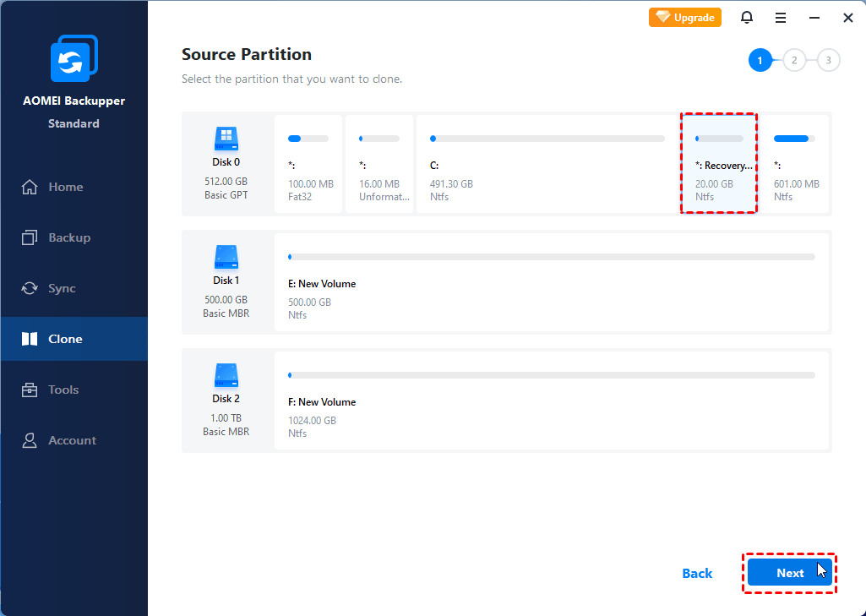Go Back to the previous step

697,574
